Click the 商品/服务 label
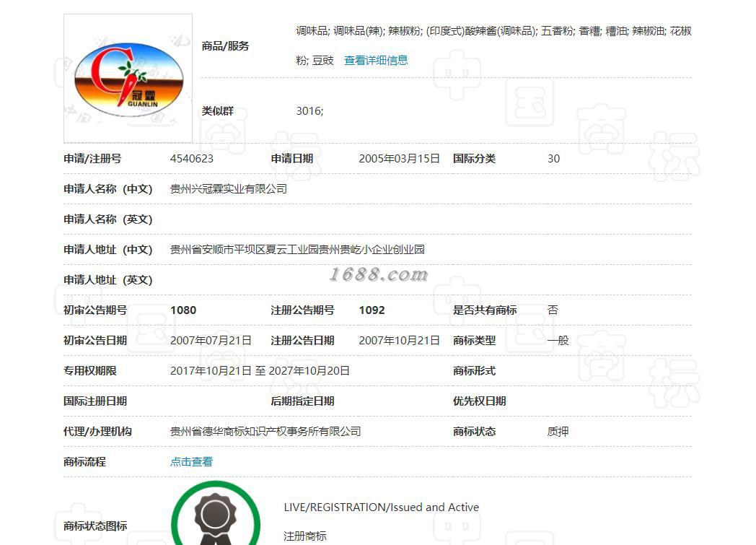This screenshot has width=756, height=545. pyautogui.click(x=225, y=46)
